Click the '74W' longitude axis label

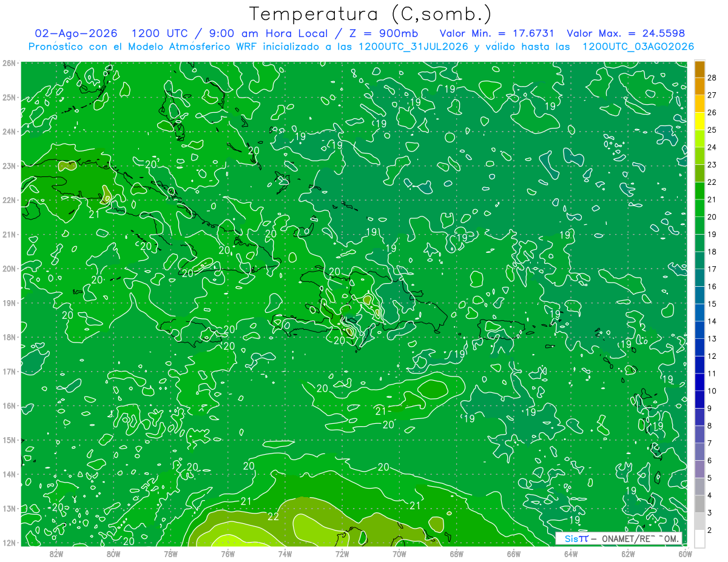pos(285,554)
